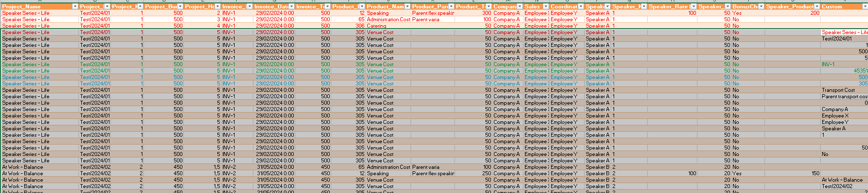868x193 pixels.
Task: Open the Product_I column filter dropdown
Action: click(362, 6)
